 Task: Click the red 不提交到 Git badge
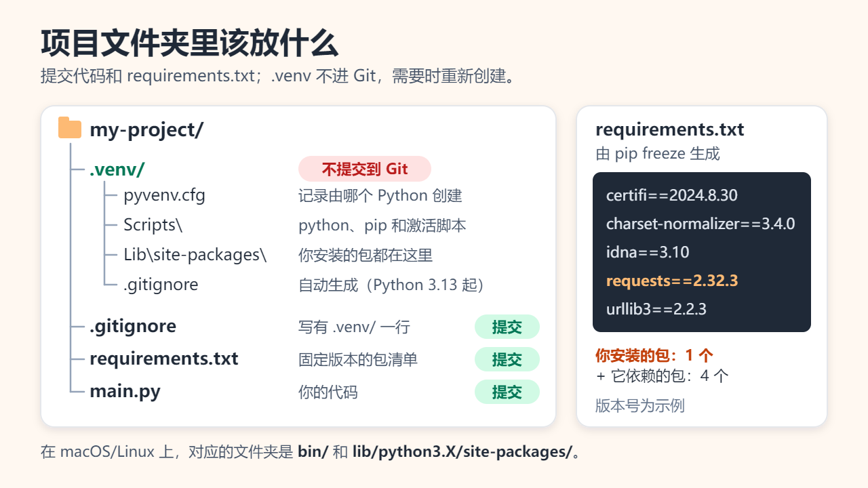pos(365,169)
